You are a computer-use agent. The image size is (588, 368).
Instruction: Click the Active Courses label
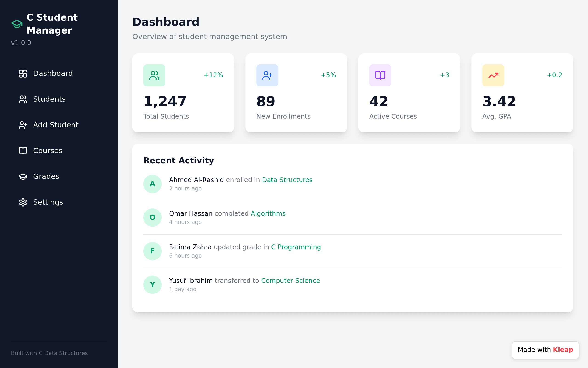393,116
